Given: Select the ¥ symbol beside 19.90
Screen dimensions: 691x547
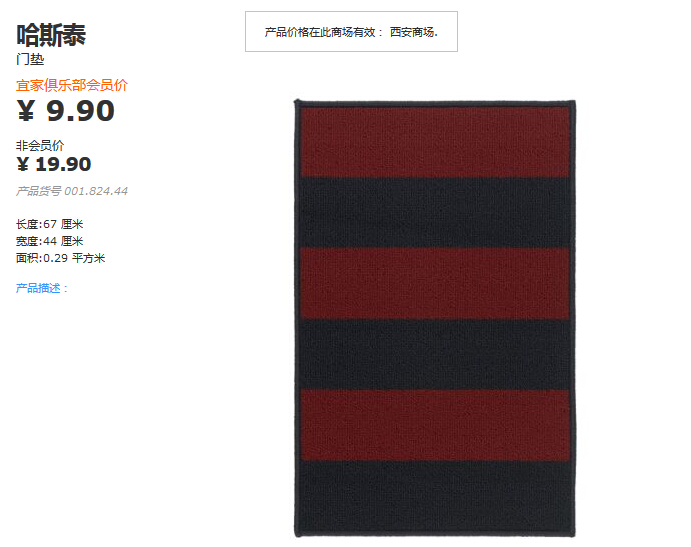Looking at the screenshot, I should click(x=22, y=164).
